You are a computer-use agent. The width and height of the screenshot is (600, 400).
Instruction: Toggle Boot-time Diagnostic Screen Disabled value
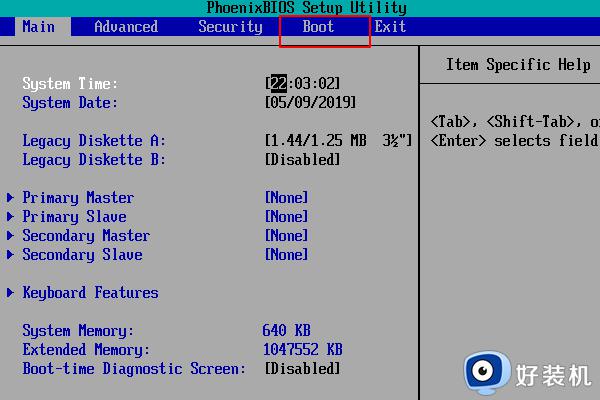pos(302,369)
